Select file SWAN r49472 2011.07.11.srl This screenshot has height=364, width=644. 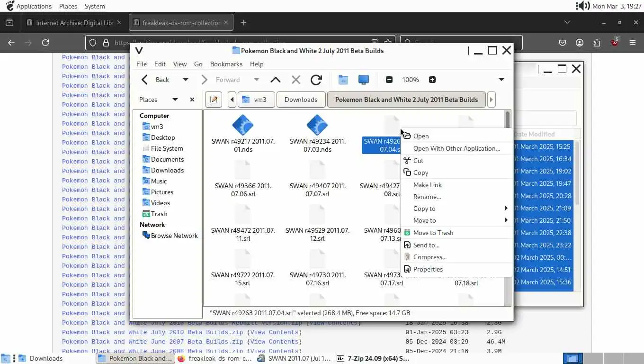click(243, 224)
